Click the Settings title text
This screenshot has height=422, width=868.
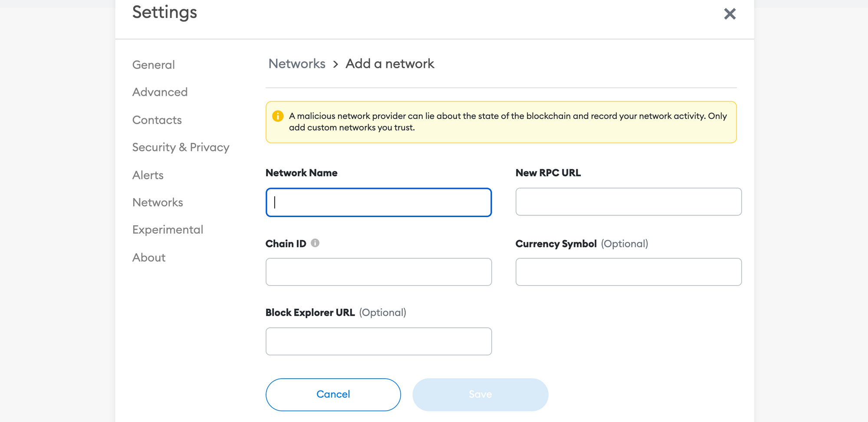coord(164,12)
